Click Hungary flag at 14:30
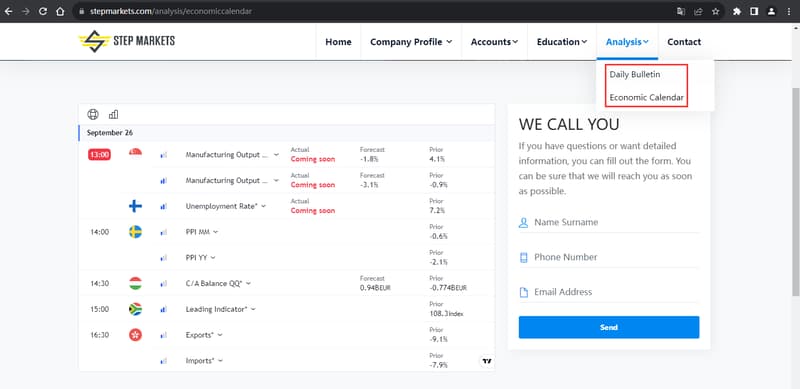This screenshot has width=800, height=389. [135, 283]
